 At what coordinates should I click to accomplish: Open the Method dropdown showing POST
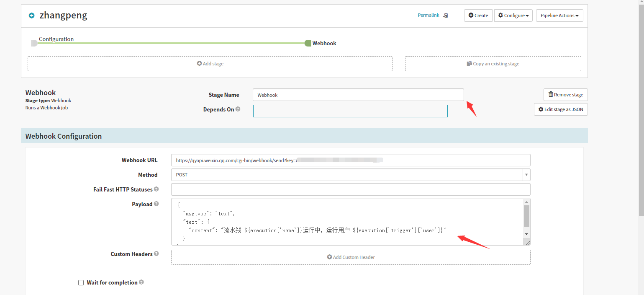pos(351,175)
